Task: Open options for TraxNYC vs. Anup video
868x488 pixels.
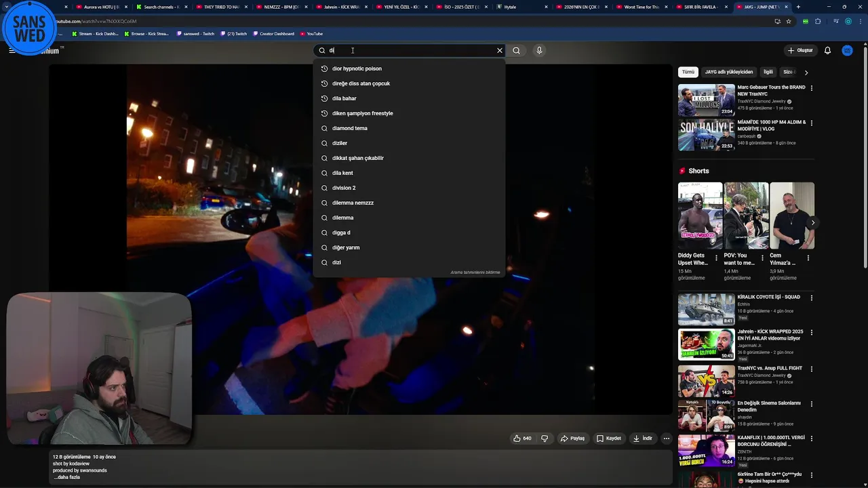Action: click(812, 369)
